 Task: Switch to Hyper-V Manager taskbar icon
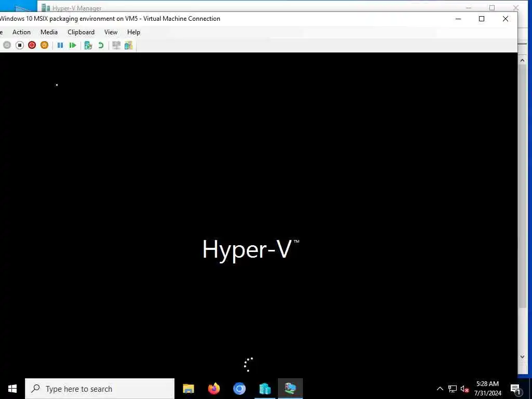pos(264,389)
